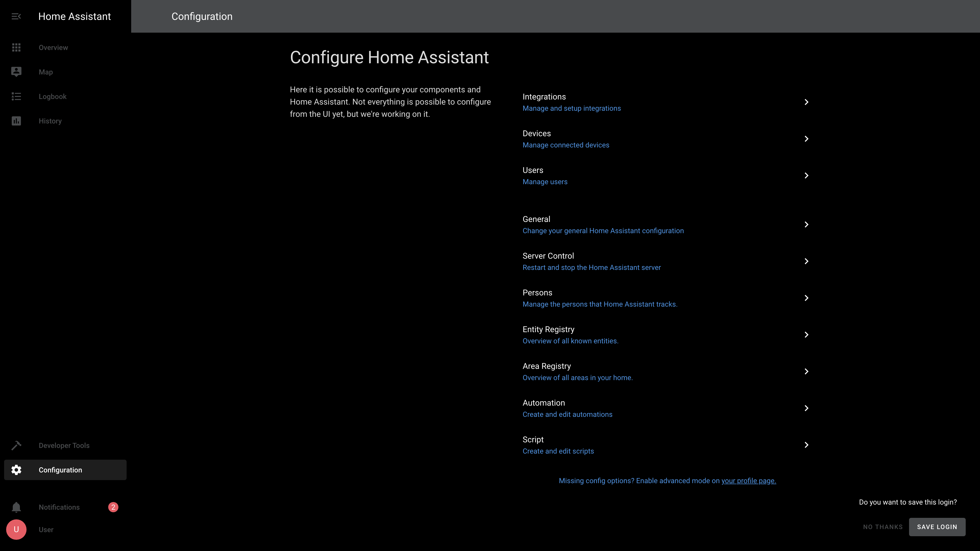This screenshot has width=980, height=551.
Task: Dismiss with the No Thanks button
Action: click(x=883, y=527)
